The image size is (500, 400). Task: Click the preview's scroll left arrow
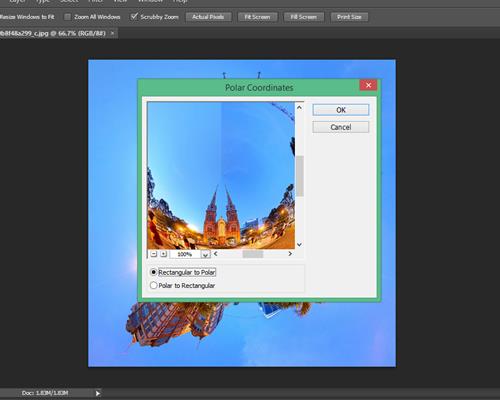[x=216, y=254]
